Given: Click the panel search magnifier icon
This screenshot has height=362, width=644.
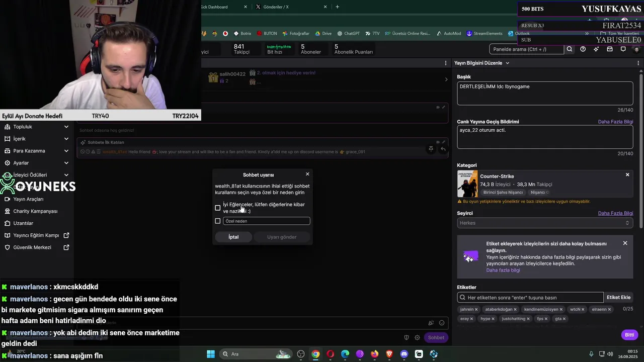Looking at the screenshot, I should (x=570, y=49).
